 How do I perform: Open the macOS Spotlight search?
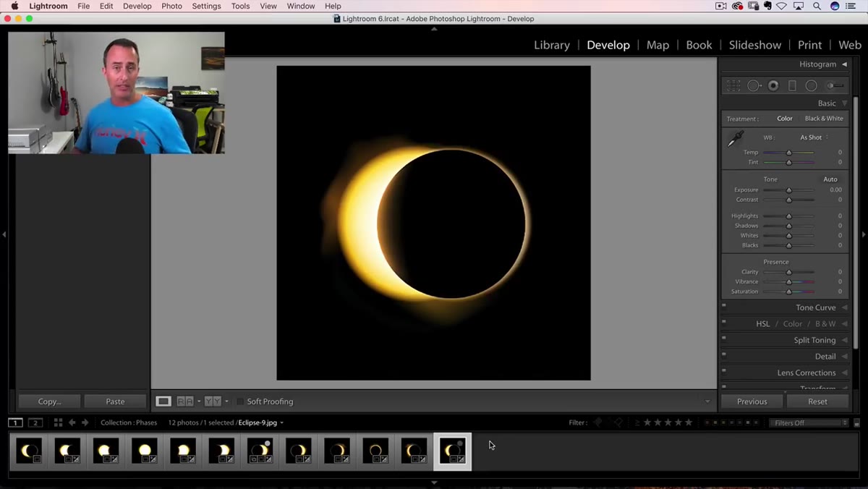(x=817, y=6)
